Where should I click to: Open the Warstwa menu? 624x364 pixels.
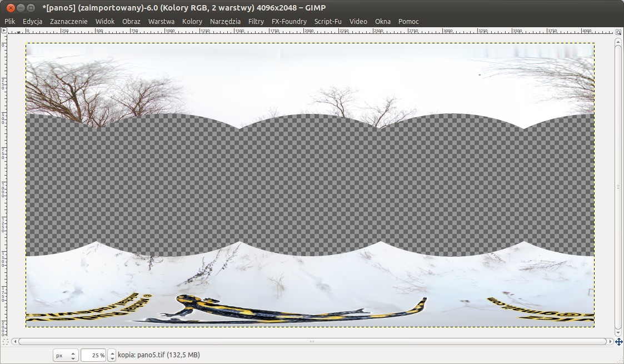click(x=161, y=22)
